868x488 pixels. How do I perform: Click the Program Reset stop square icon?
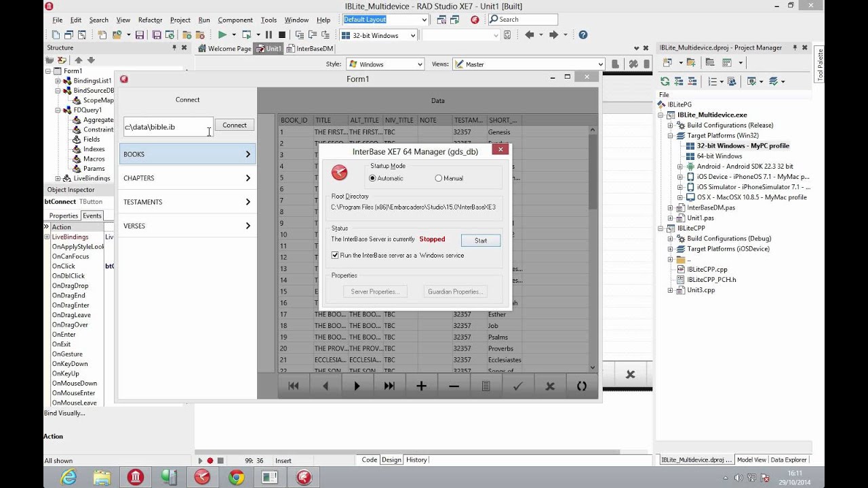coord(281,35)
